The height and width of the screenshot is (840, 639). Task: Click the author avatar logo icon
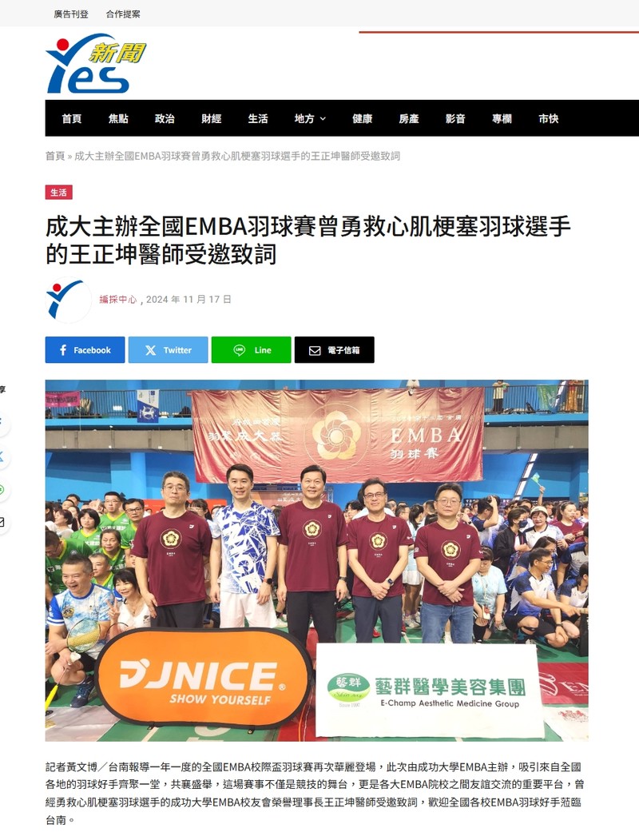[68, 300]
